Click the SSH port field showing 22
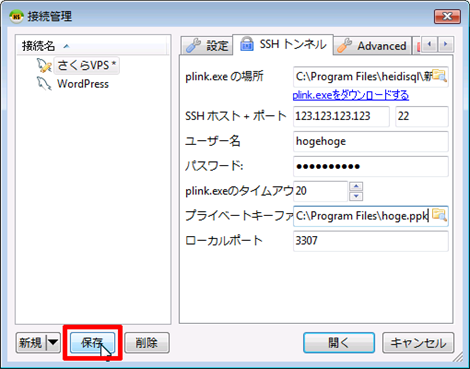This screenshot has height=369, width=470. pos(422,116)
